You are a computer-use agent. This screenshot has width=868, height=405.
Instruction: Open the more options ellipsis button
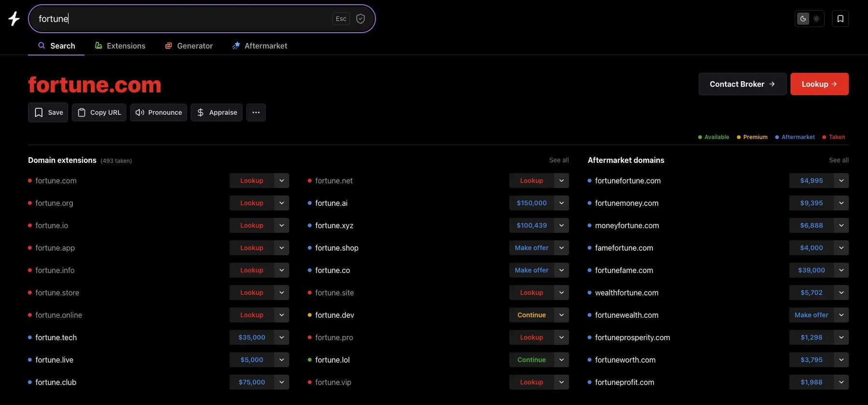point(256,112)
